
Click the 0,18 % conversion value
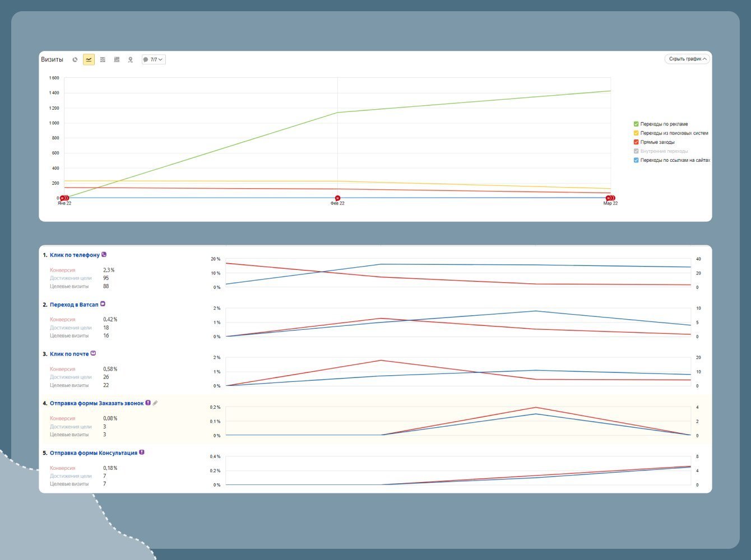coord(110,468)
